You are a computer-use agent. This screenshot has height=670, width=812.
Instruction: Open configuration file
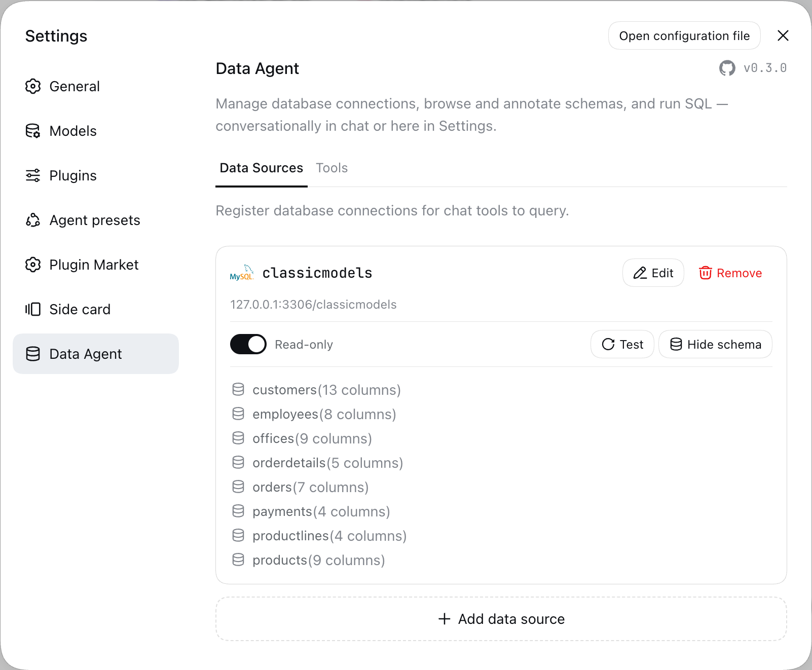684,35
